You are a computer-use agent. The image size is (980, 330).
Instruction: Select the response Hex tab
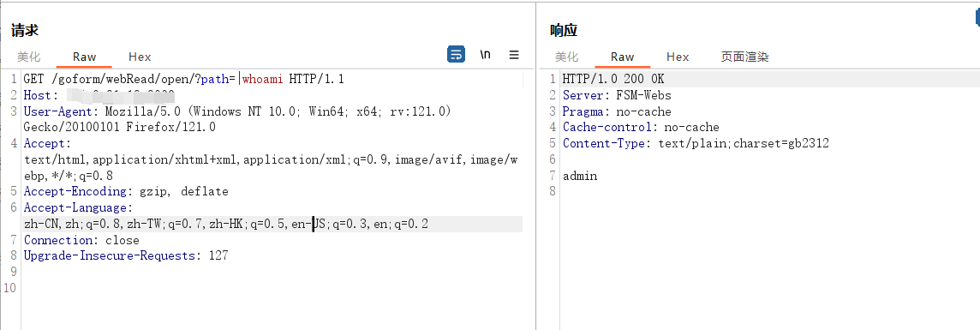click(678, 57)
